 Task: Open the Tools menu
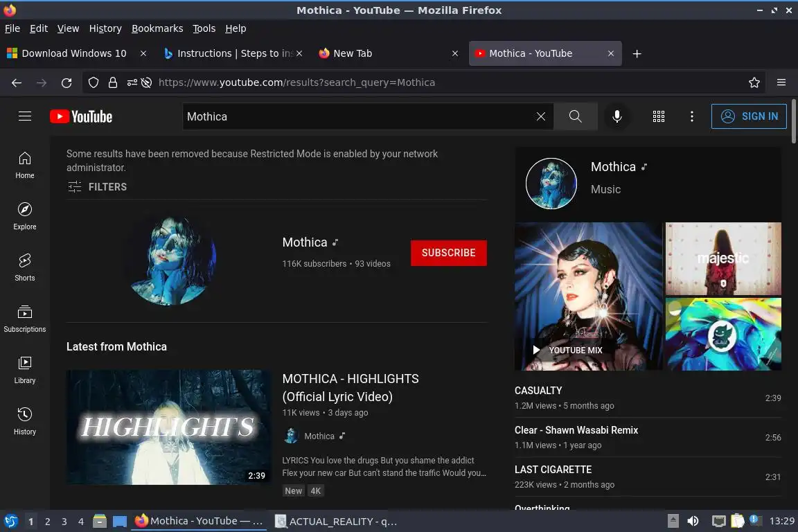tap(204, 28)
